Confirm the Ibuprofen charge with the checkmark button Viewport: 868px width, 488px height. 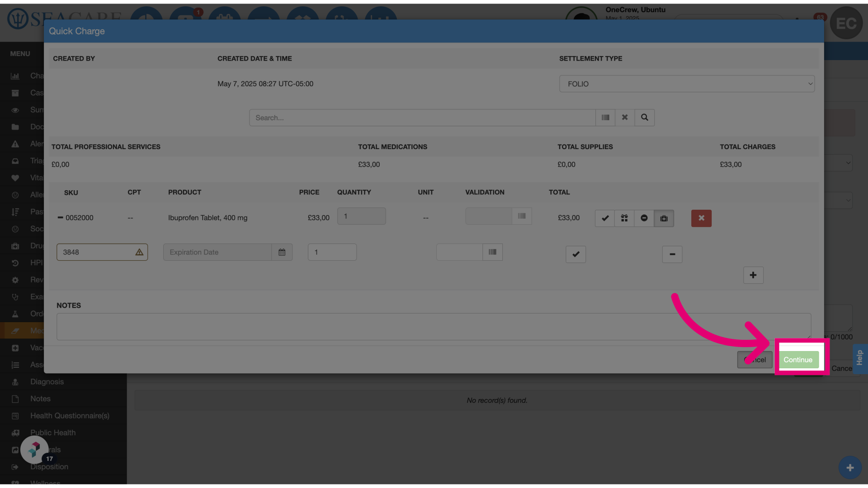point(605,218)
